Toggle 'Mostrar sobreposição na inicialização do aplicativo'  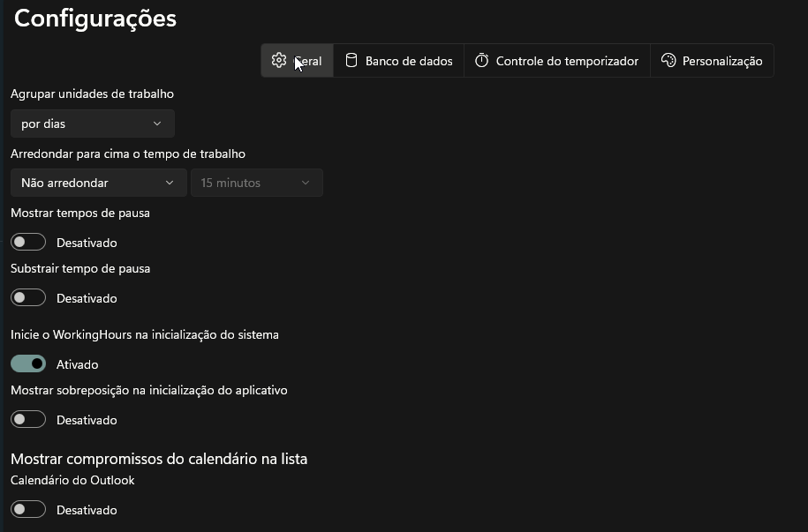point(28,419)
